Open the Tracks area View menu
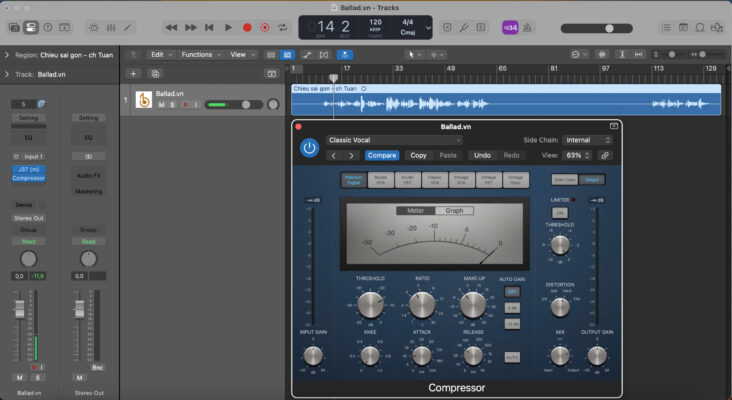732x400 pixels. click(x=242, y=55)
